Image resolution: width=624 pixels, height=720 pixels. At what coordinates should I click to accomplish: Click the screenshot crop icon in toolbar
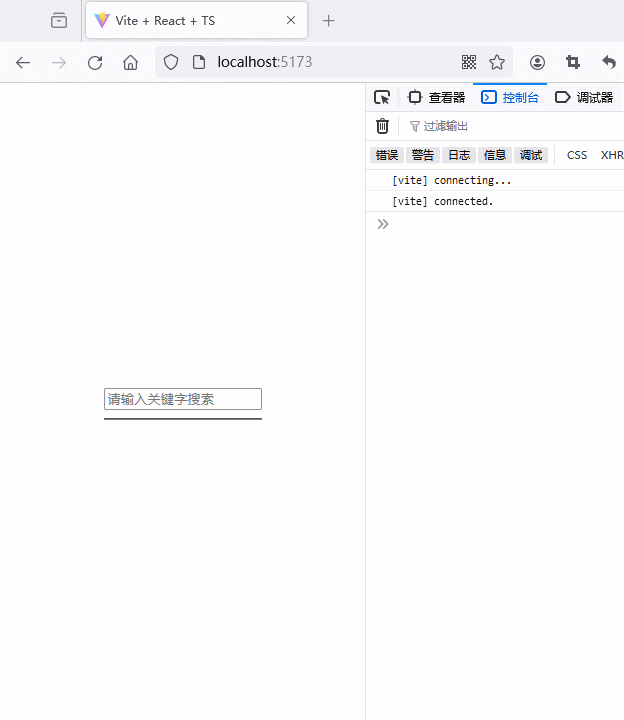(573, 62)
